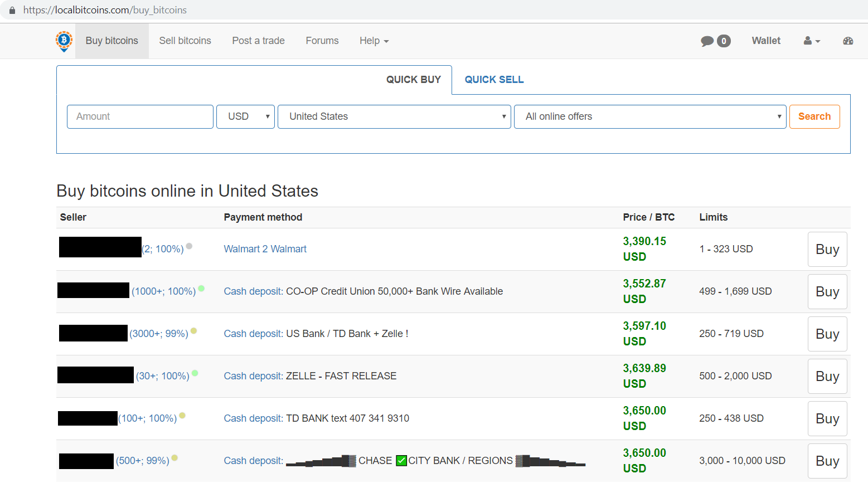Expand the Help dropdown menu
The image size is (868, 488).
[x=374, y=41]
